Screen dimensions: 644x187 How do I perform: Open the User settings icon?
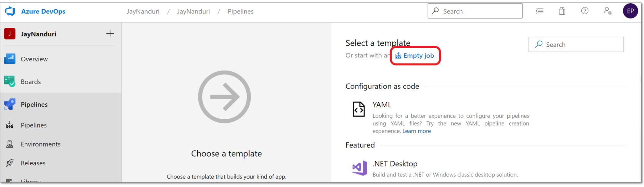pyautogui.click(x=607, y=11)
